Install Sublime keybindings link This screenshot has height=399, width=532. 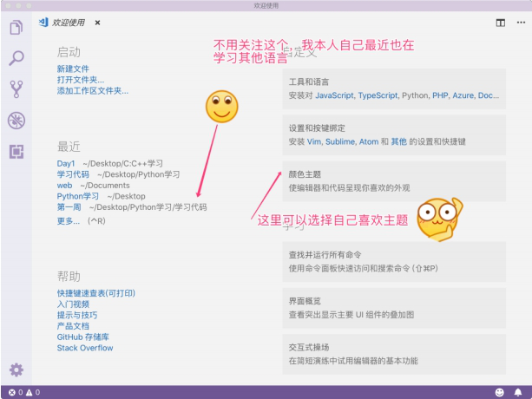(x=339, y=141)
